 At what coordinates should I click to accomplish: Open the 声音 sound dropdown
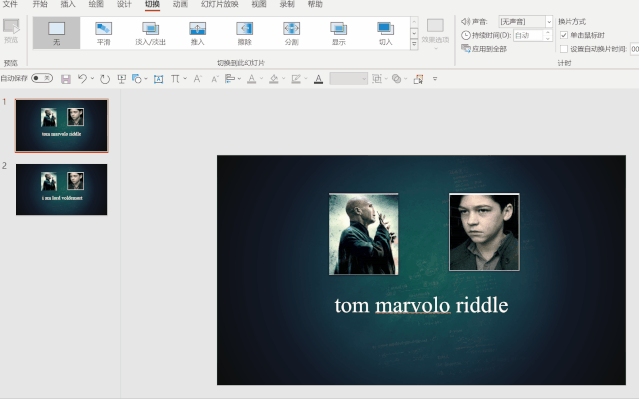tap(549, 22)
